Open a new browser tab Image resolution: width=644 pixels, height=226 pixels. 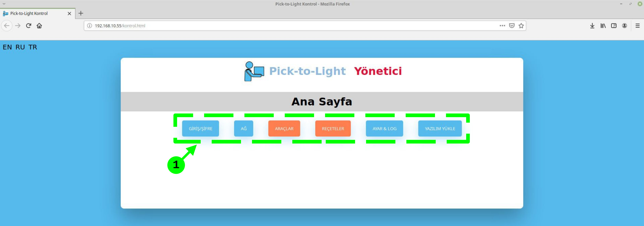[x=80, y=13]
